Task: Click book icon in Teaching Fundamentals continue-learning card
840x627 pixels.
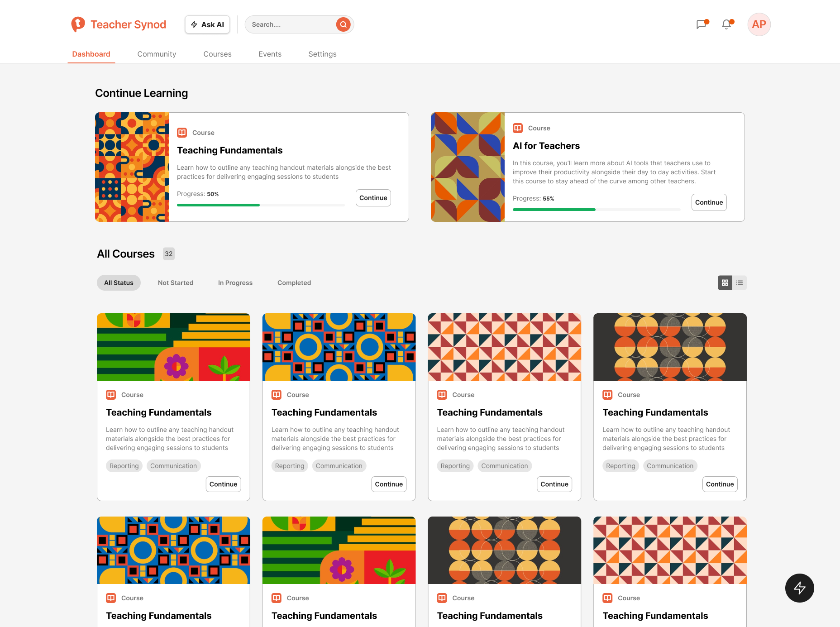Action: pyautogui.click(x=182, y=133)
